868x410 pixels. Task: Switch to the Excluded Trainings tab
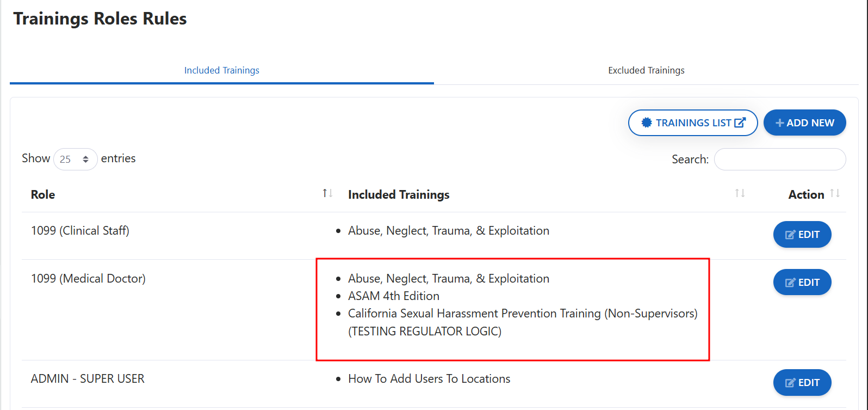(x=646, y=70)
